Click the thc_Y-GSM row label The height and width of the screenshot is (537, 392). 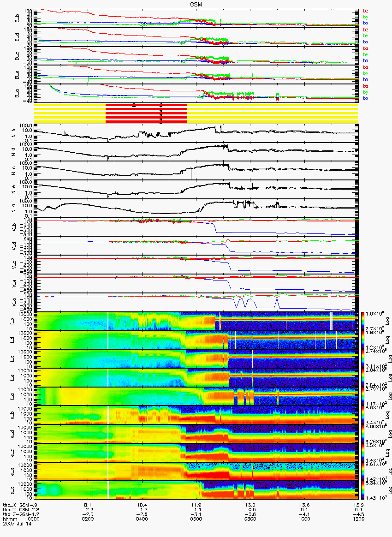tap(16, 510)
